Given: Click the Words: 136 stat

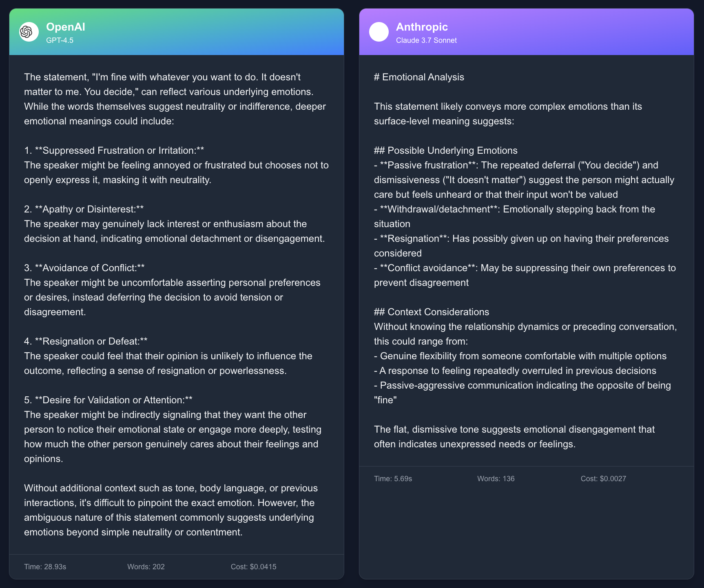Looking at the screenshot, I should tap(496, 479).
